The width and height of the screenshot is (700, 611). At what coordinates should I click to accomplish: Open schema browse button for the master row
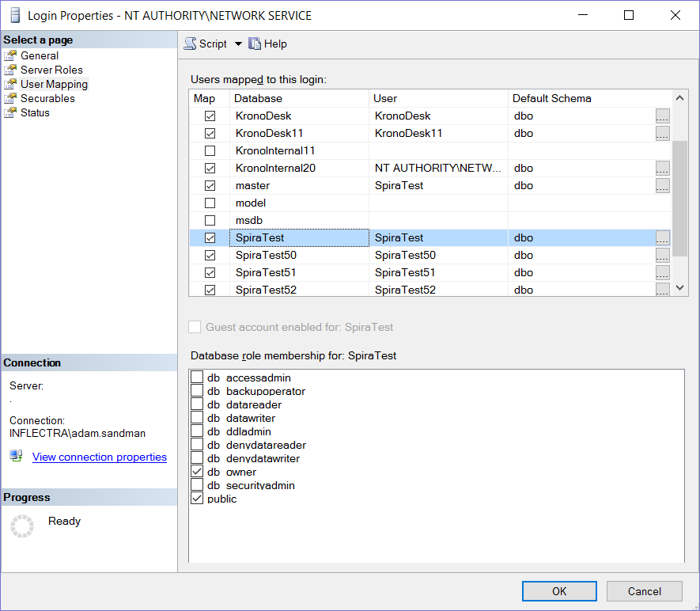tap(662, 185)
